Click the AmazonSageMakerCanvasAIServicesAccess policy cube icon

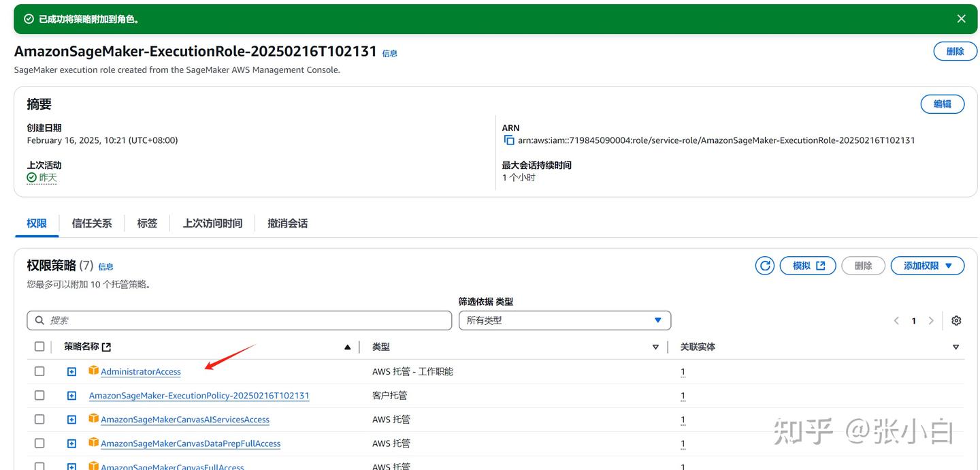94,418
